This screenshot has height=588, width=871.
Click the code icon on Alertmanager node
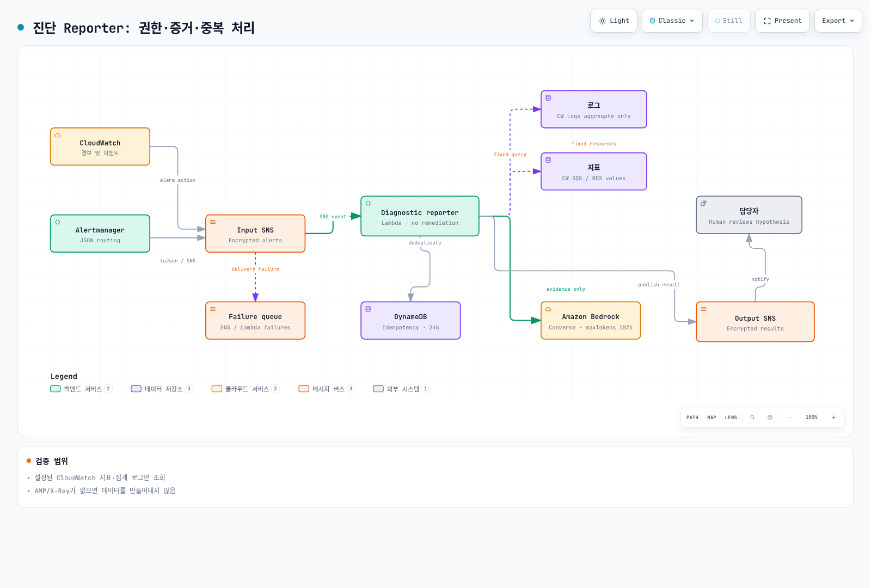click(58, 222)
